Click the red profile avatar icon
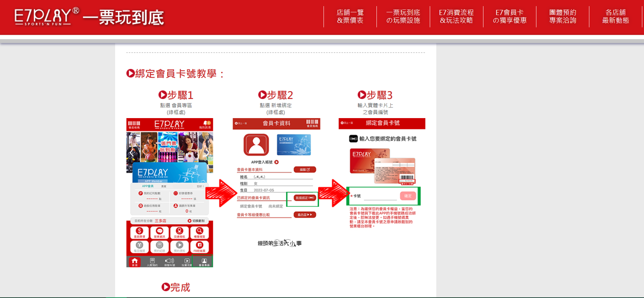This screenshot has height=298, width=644. (x=256, y=145)
